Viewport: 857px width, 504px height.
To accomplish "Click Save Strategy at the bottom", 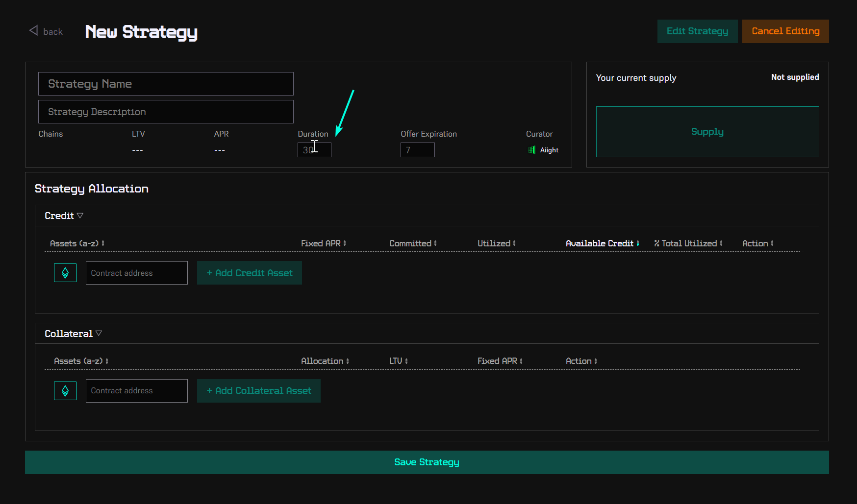I will click(427, 462).
